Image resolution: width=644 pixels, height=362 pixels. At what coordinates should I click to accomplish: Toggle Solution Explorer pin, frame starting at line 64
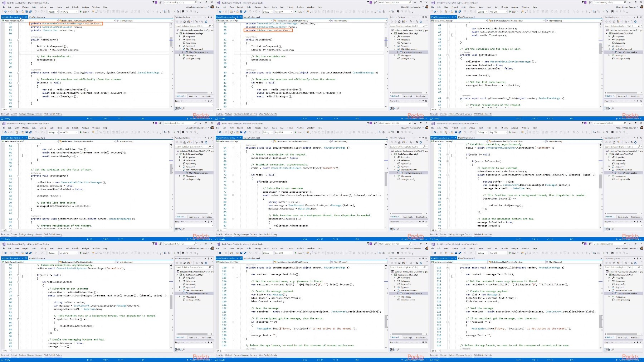coord(423,138)
